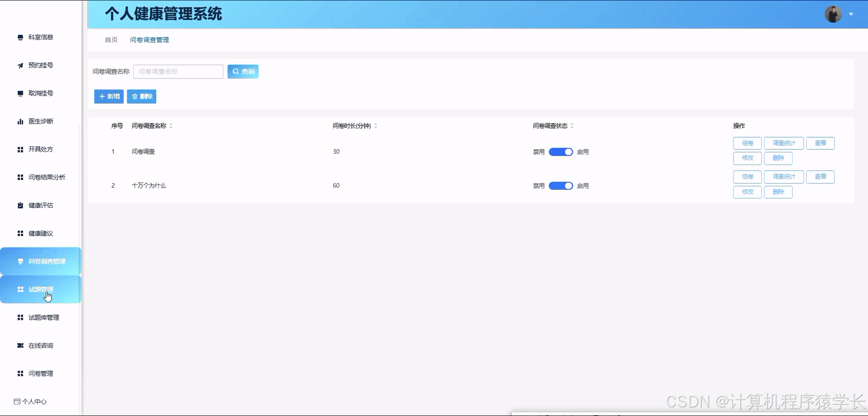This screenshot has height=416, width=868.
Task: Click the duration value 30
Action: point(336,152)
